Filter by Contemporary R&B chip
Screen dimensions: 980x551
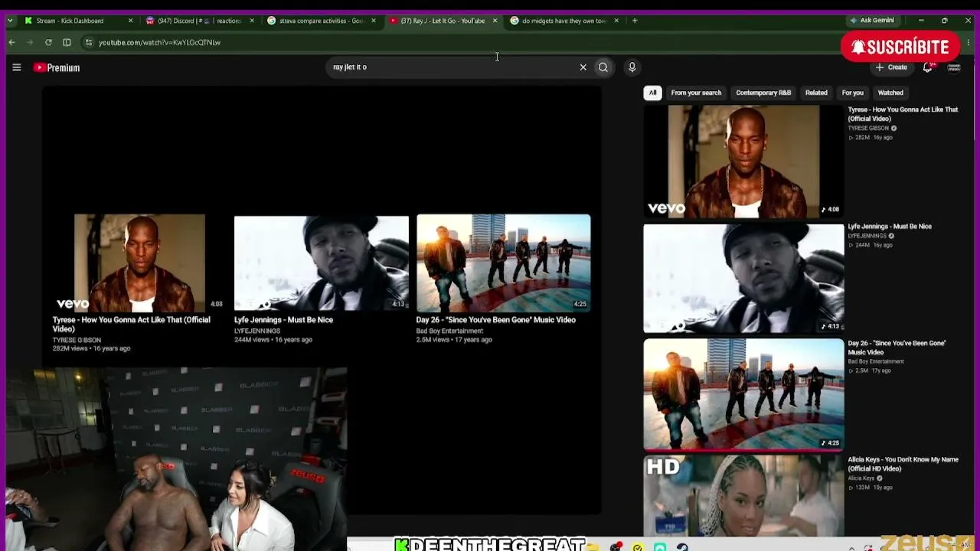[x=763, y=93]
